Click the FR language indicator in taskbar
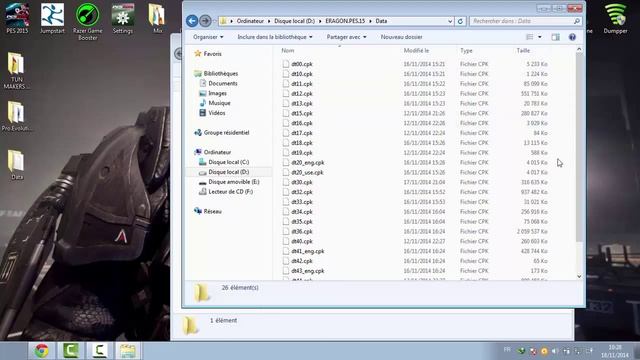 [x=507, y=350]
